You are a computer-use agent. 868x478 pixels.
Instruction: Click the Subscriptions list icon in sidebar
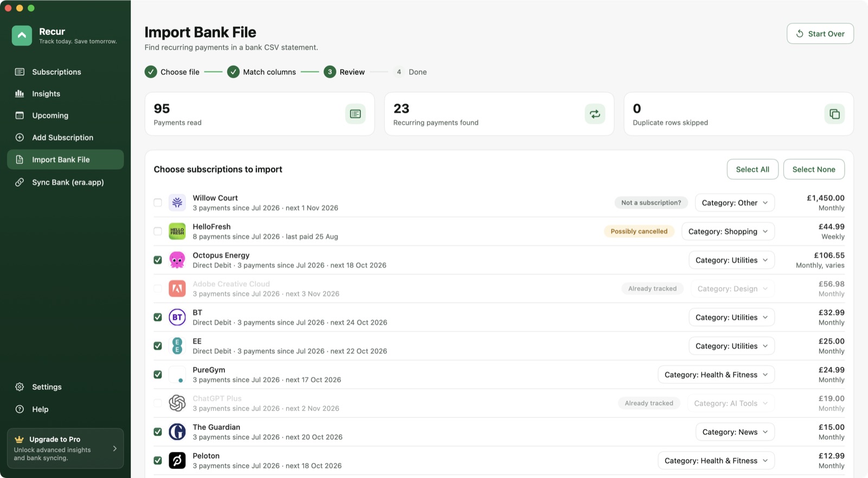tap(20, 72)
